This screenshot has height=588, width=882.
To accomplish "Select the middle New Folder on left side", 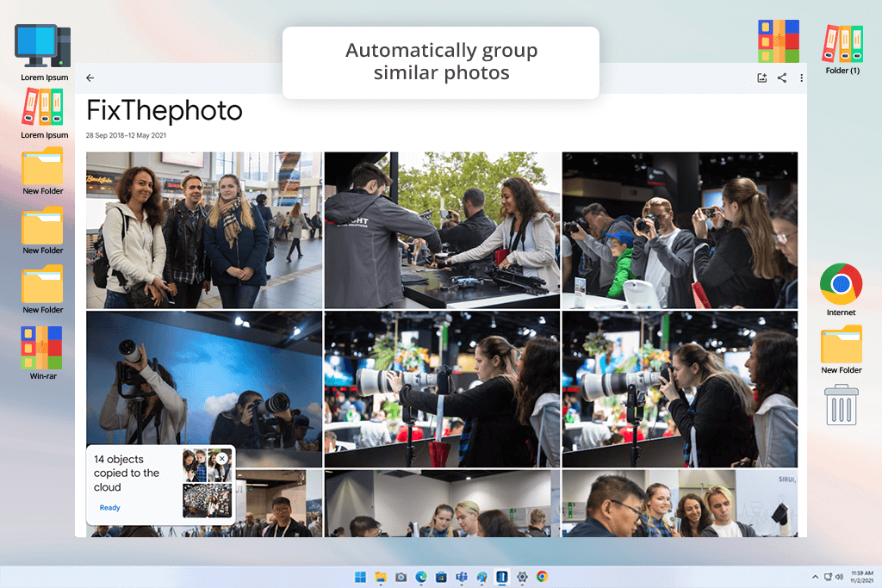I will [x=43, y=231].
